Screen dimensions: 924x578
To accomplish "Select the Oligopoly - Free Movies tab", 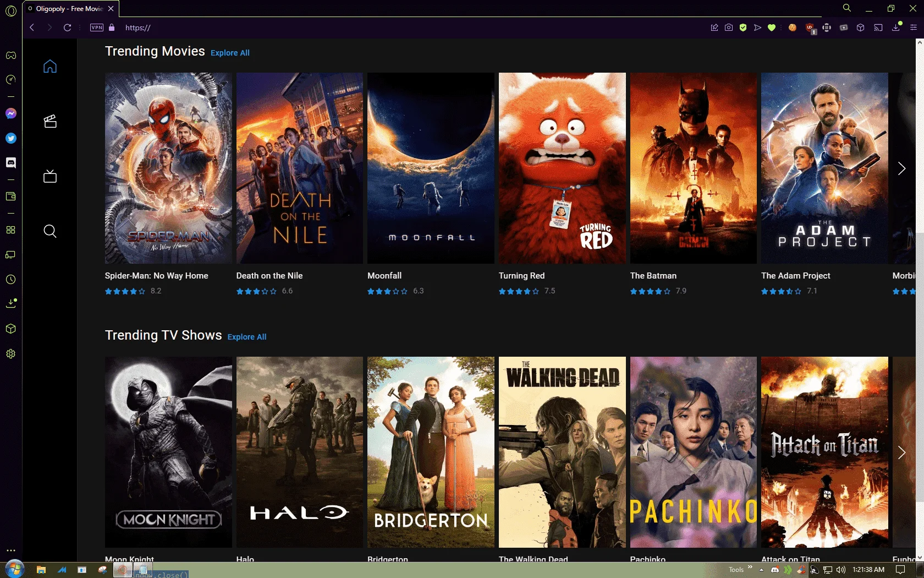I will pos(69,9).
